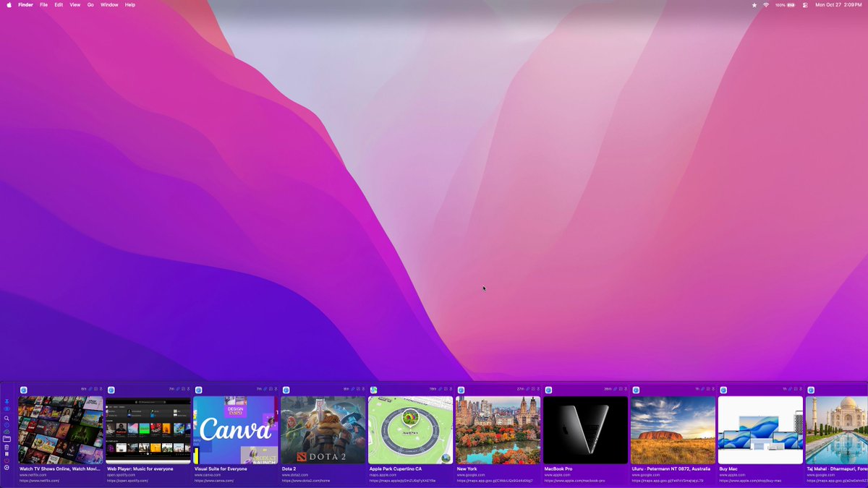The width and height of the screenshot is (868, 488).
Task: Select the MacBook Pro thumbnail
Action: [586, 430]
